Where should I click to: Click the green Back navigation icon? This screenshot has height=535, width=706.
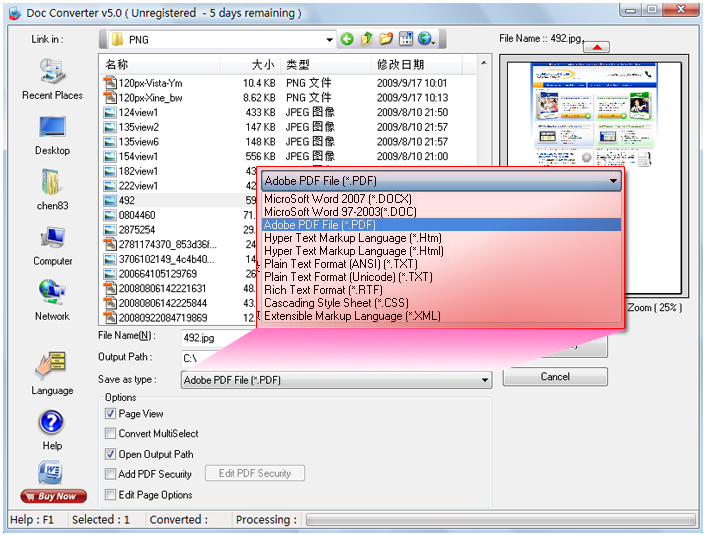point(347,39)
